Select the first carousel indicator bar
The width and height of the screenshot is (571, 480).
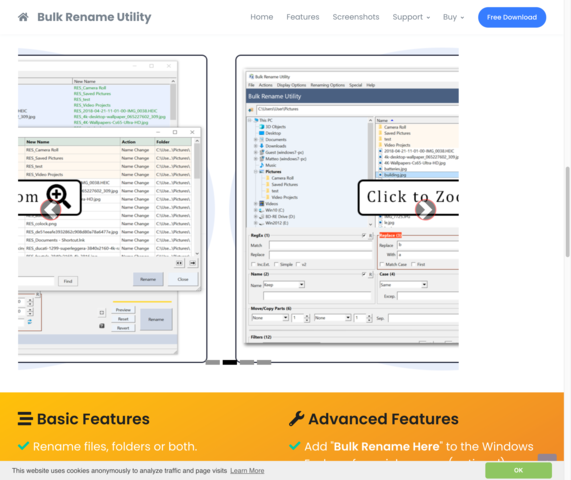[x=213, y=362]
